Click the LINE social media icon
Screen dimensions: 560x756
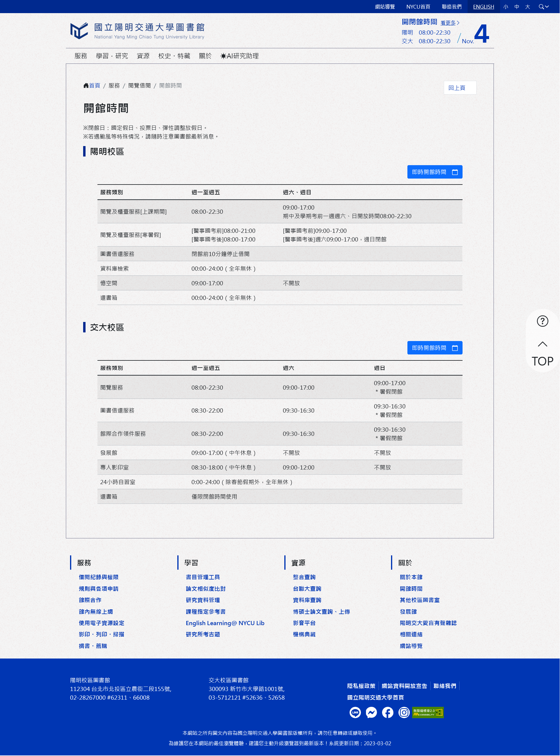355,712
